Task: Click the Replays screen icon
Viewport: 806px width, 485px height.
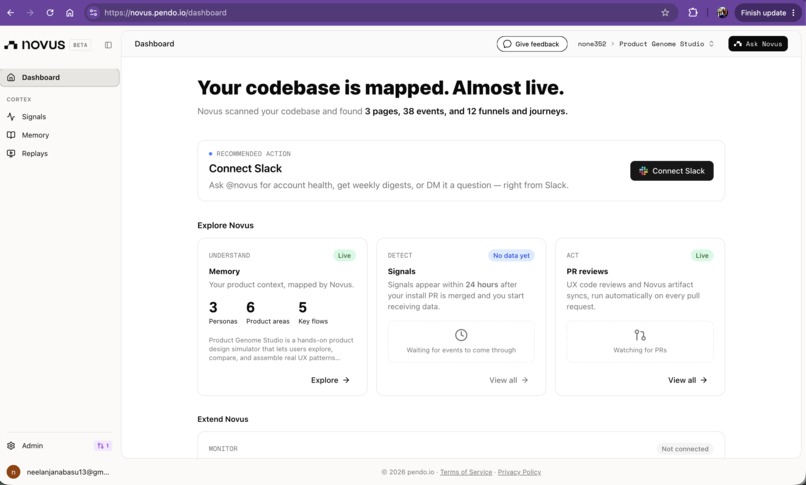Action: (11, 154)
